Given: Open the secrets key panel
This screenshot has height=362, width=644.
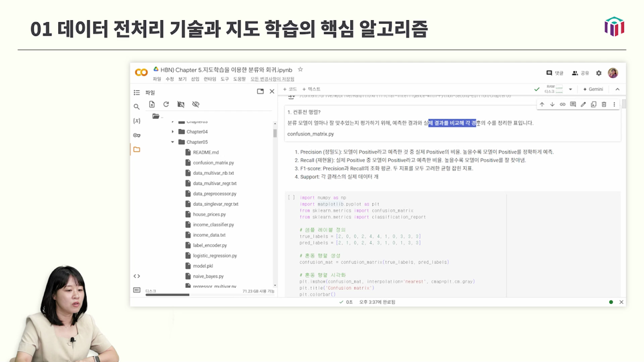Looking at the screenshot, I should [x=137, y=135].
